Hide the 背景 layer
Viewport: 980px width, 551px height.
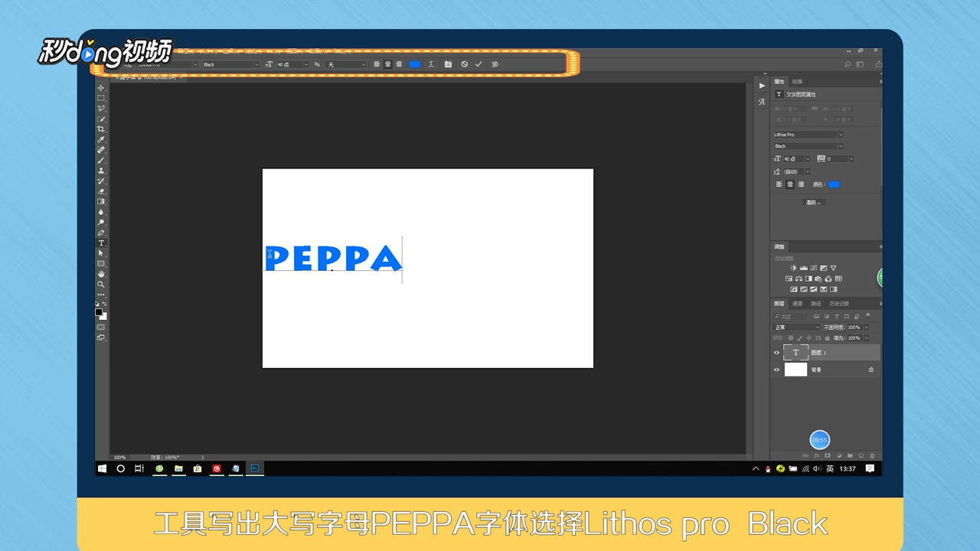pos(776,370)
